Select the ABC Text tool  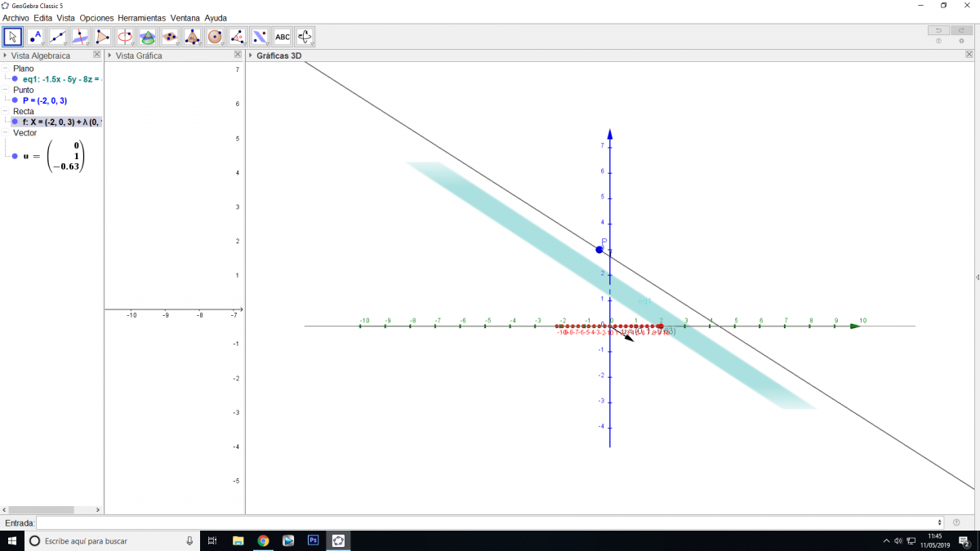(282, 37)
